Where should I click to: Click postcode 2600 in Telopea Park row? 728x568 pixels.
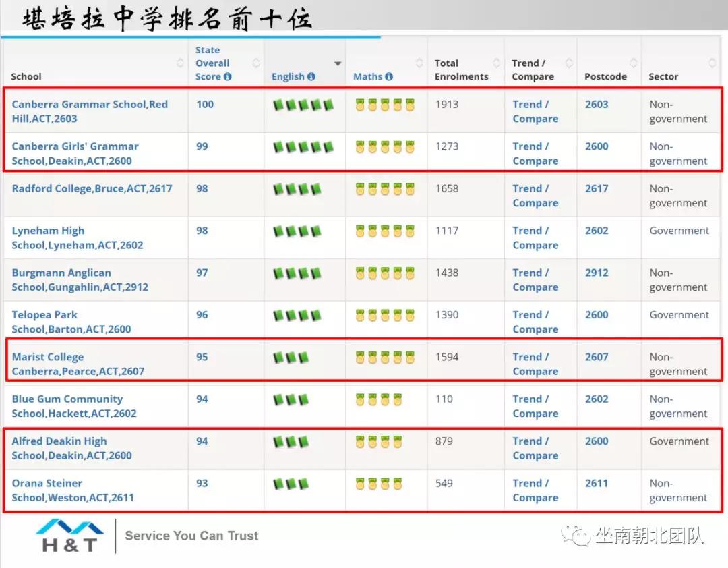tap(597, 315)
